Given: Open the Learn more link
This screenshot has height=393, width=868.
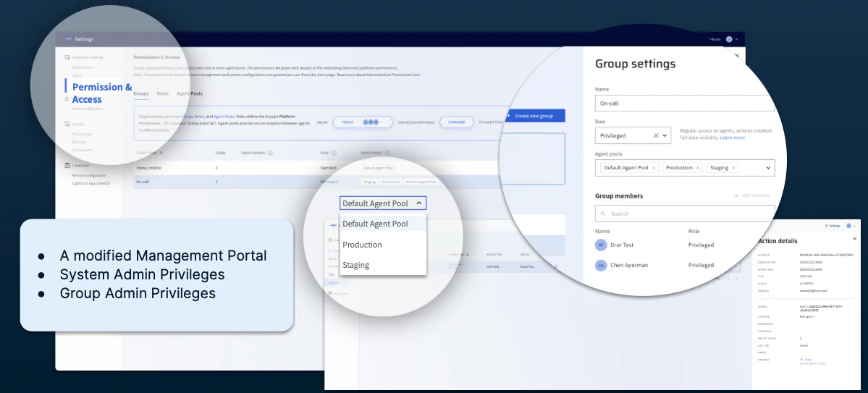Looking at the screenshot, I should pos(732,138).
